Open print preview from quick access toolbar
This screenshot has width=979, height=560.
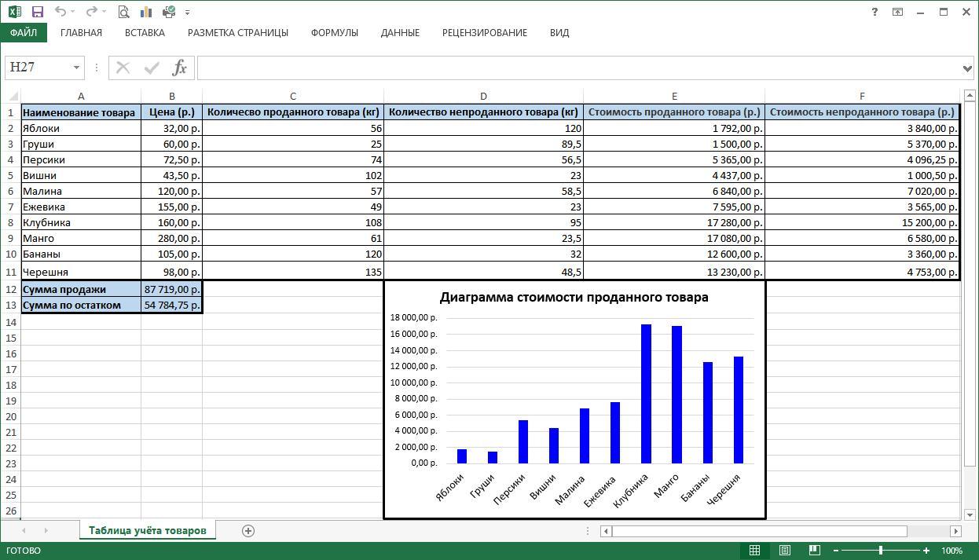click(123, 12)
